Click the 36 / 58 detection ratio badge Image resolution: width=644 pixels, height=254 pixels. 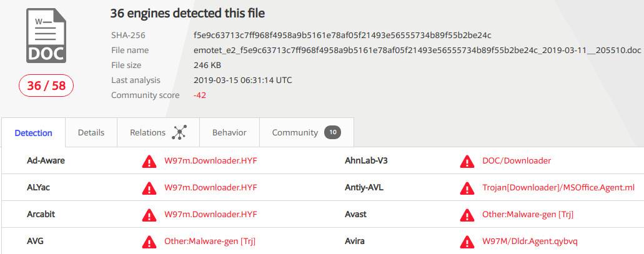(x=46, y=85)
